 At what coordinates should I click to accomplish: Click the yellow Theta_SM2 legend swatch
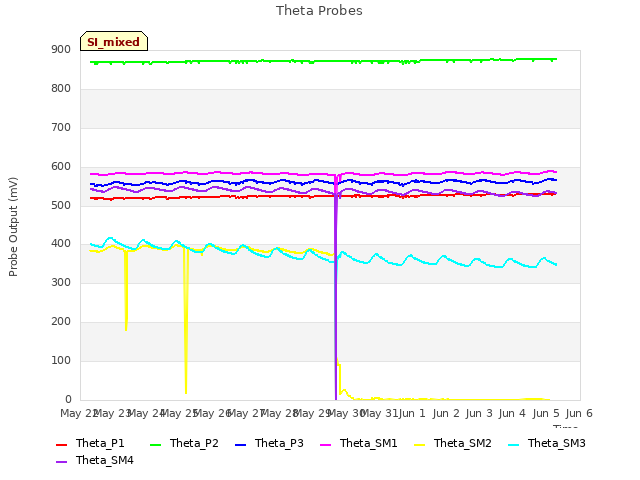pyautogui.click(x=420, y=444)
